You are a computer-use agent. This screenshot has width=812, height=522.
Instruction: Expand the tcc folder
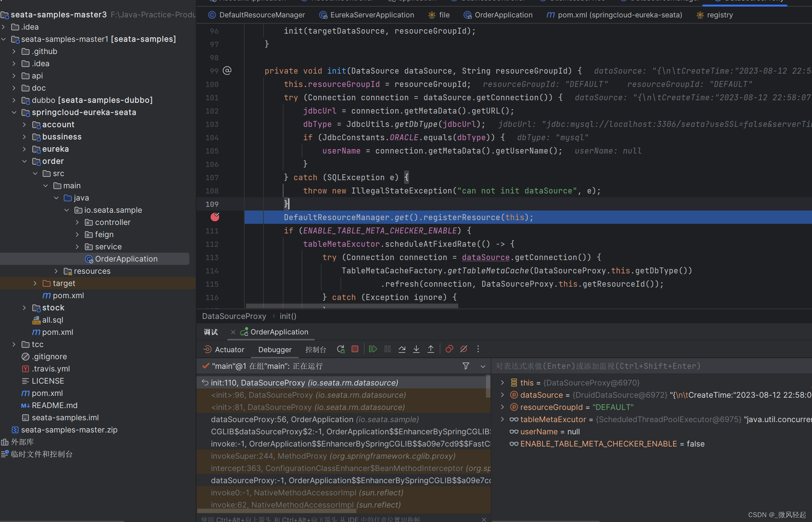pos(14,344)
